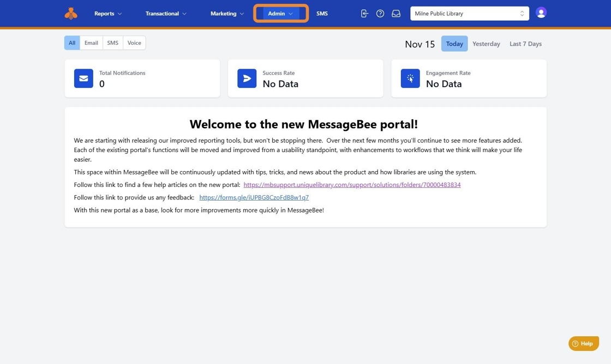The image size is (611, 364).
Task: Click the Total Notifications label
Action: point(122,73)
